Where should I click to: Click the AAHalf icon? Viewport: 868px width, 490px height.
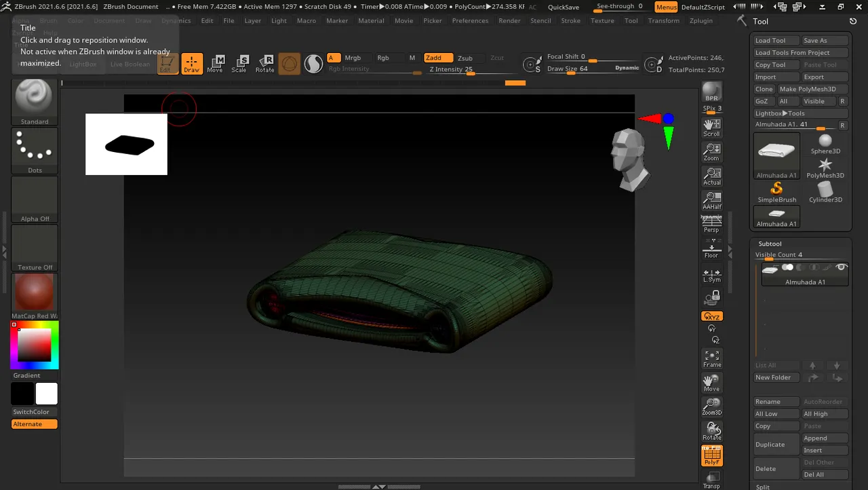click(711, 200)
